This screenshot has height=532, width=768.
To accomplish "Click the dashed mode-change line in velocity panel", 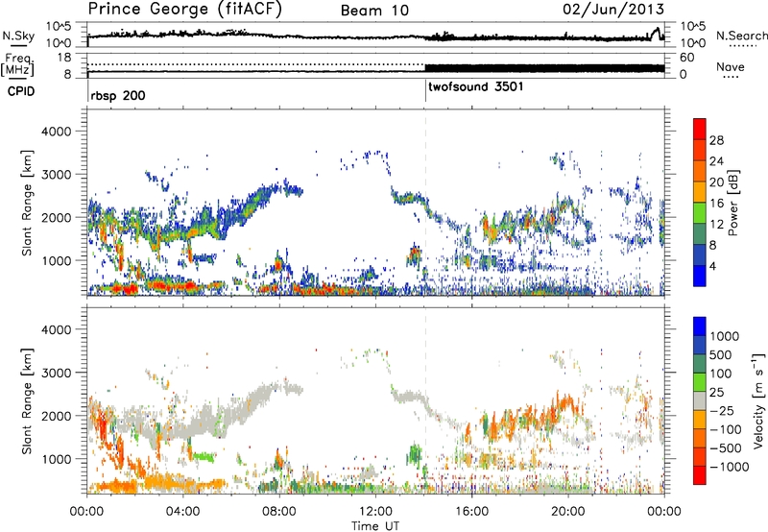I will point(425,400).
